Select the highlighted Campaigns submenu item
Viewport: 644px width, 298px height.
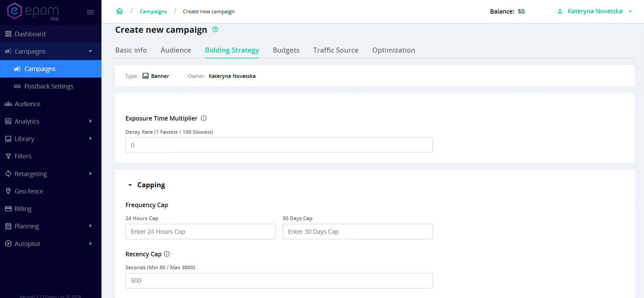(x=51, y=69)
